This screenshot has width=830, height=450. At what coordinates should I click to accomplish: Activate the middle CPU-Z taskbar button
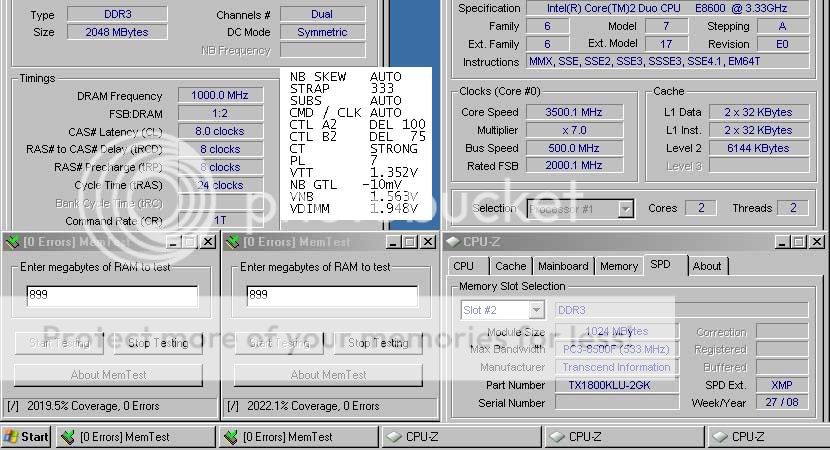(x=624, y=437)
